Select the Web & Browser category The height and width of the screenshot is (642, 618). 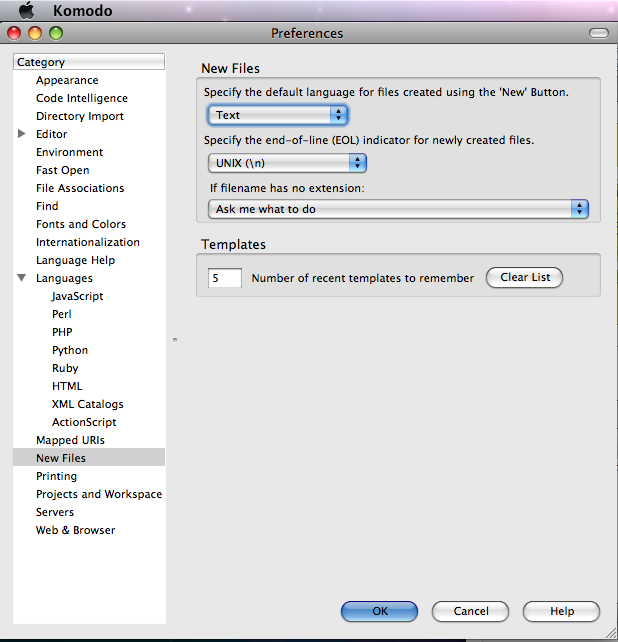pyautogui.click(x=75, y=530)
